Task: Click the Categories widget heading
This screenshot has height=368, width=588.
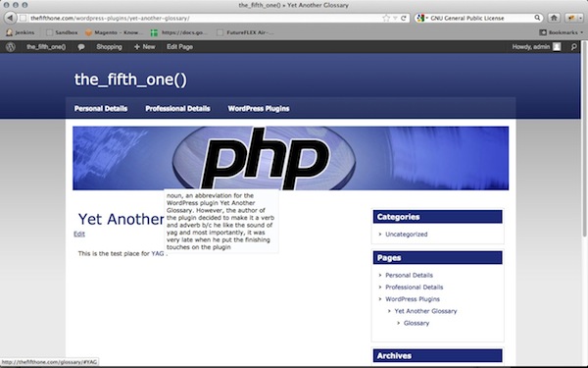Action: [438, 217]
